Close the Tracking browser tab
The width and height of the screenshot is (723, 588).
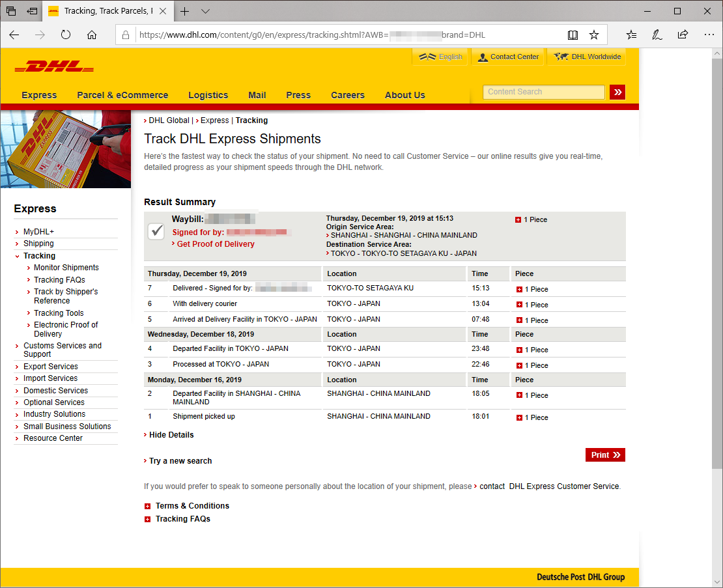pos(163,11)
